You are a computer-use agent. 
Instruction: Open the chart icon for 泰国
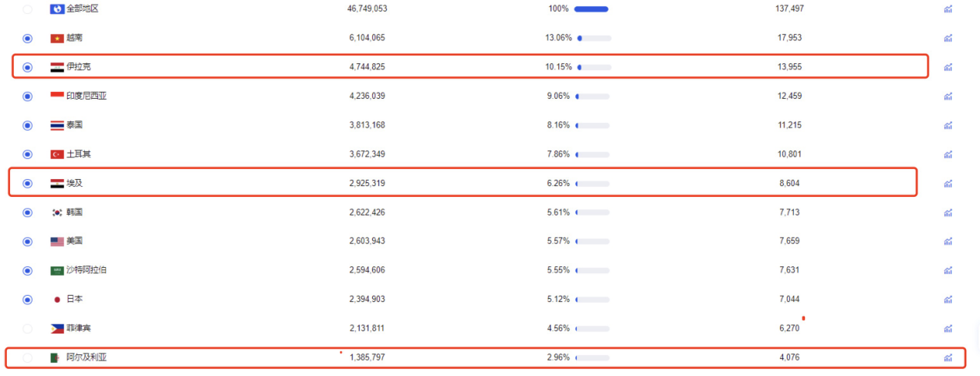coord(948,125)
